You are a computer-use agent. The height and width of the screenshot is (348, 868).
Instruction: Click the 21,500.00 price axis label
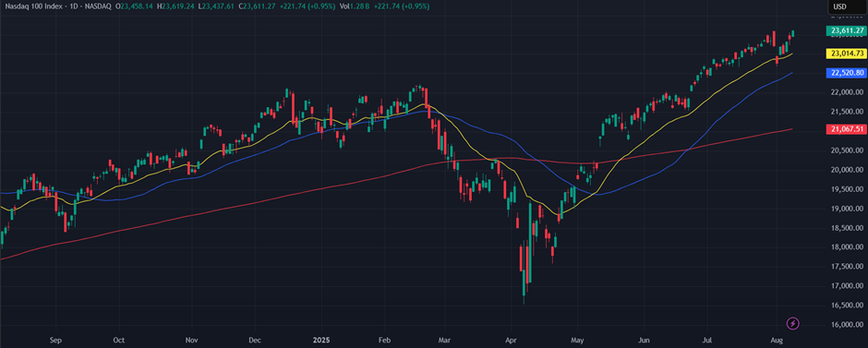(847, 112)
